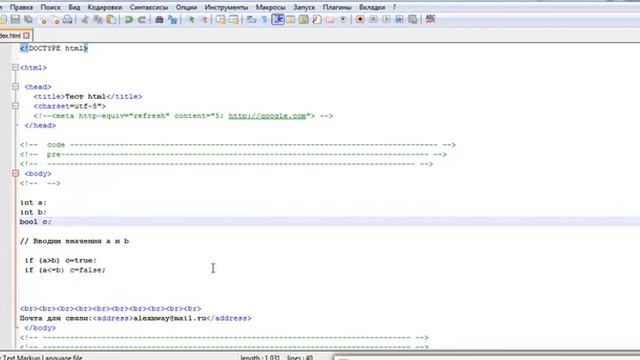Click the 'int a;' line
Screen dimensions: 640x360
coord(33,202)
